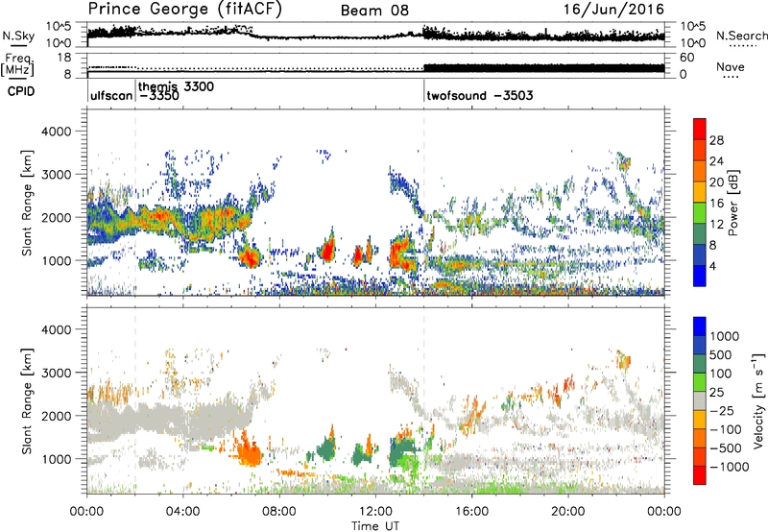The image size is (768, 532).
Task: Click the orange-red power echo near 07:00 at 1000 km
Action: pos(251,256)
